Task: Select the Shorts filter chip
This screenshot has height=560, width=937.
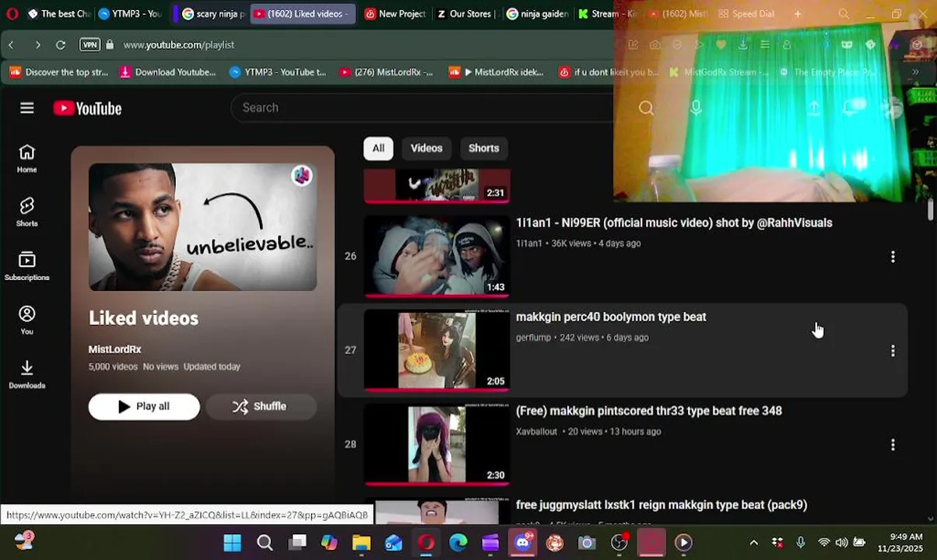Action: click(x=483, y=148)
